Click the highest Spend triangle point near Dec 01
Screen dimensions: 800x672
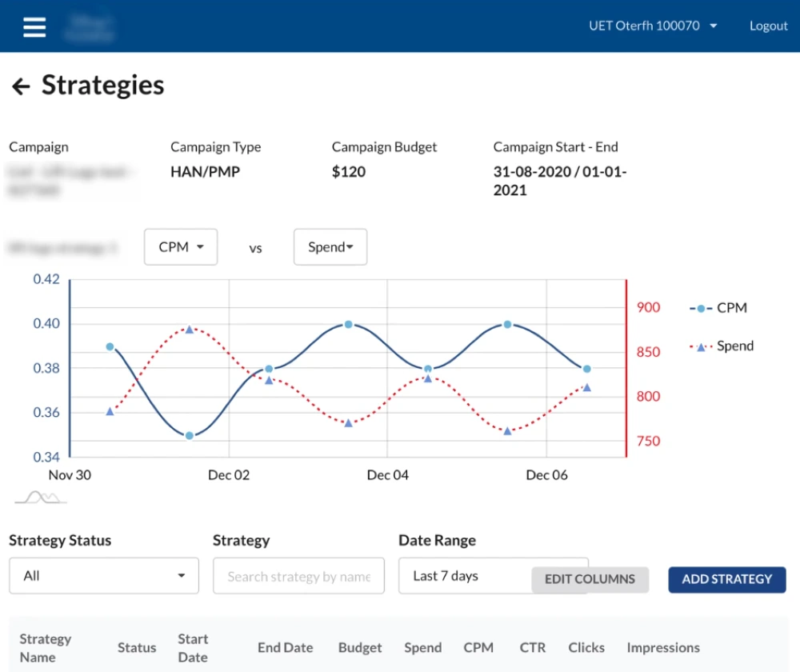click(x=190, y=330)
